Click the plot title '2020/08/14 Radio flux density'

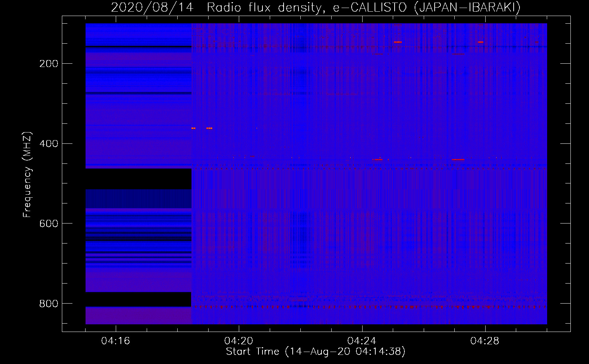316,8
